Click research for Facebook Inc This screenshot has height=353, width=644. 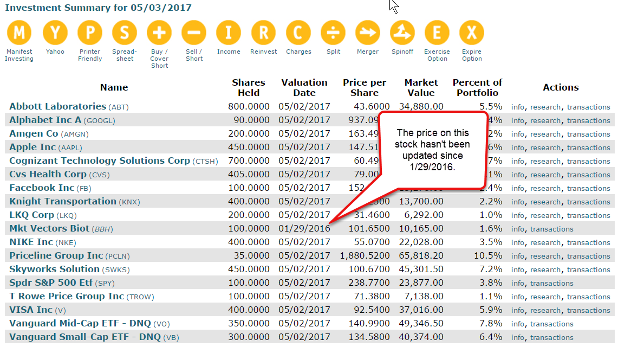click(545, 188)
